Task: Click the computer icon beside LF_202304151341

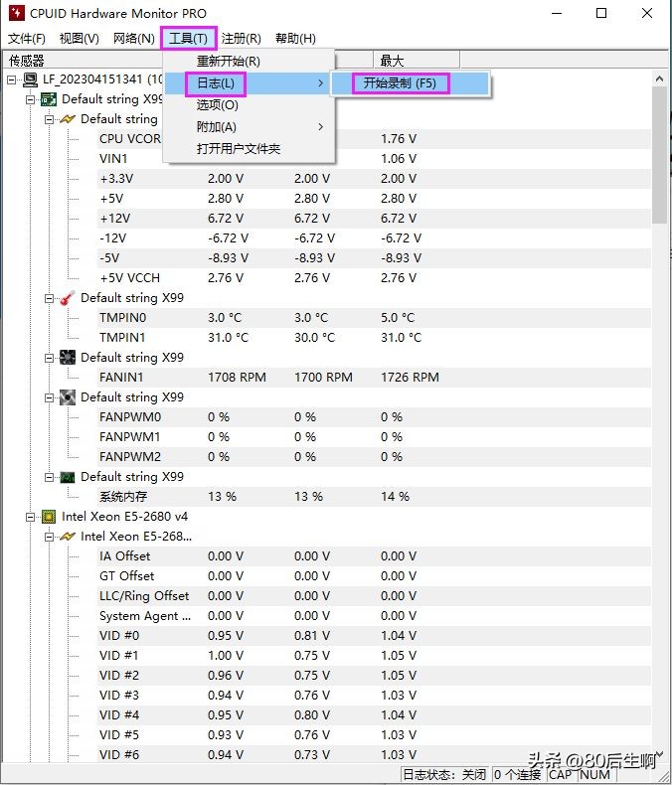Action: (x=31, y=79)
